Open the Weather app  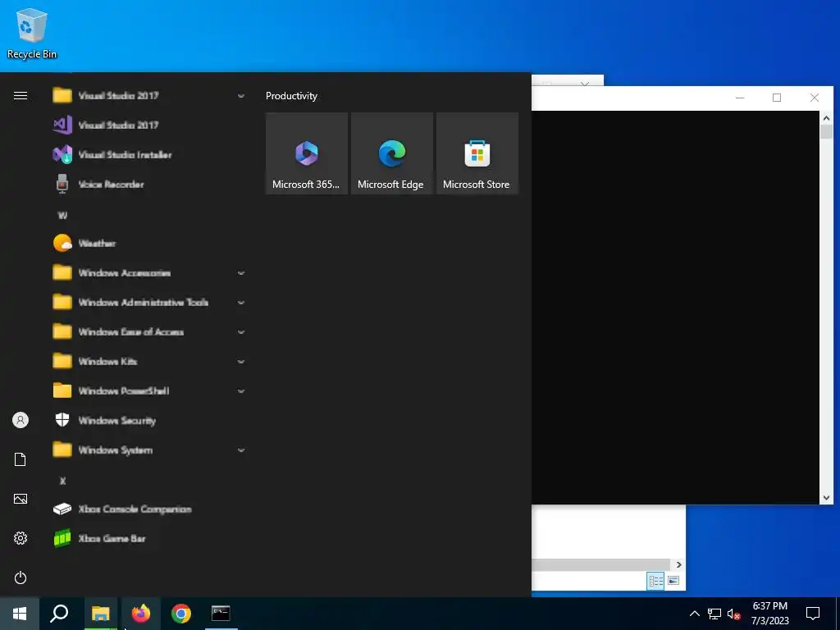click(149, 243)
